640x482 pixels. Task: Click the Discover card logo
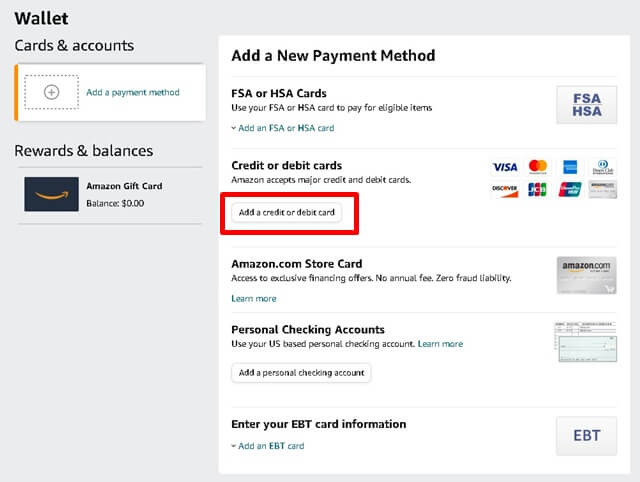(505, 189)
